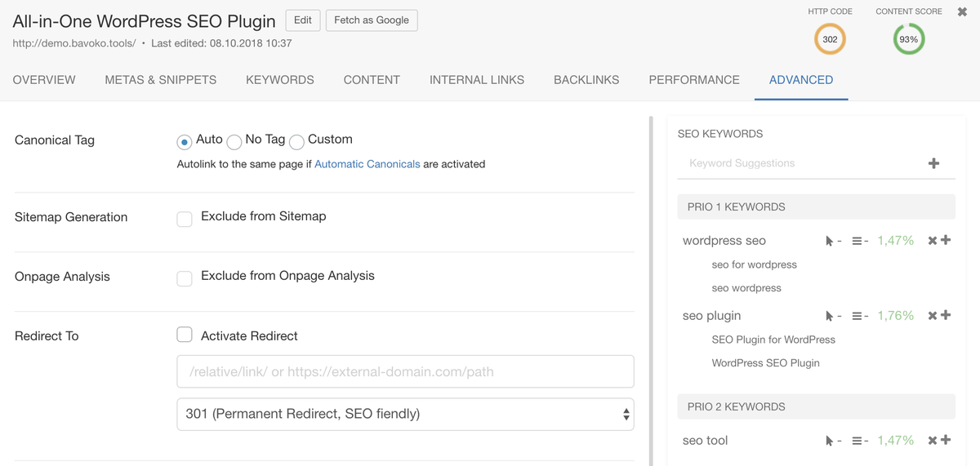
Task: Click the Fetch as Google button
Action: 372,20
